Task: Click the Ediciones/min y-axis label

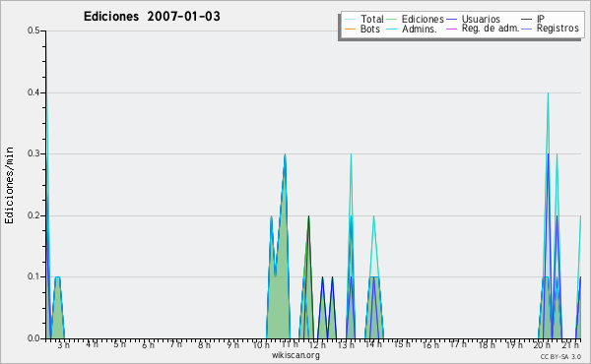Action: tap(9, 186)
